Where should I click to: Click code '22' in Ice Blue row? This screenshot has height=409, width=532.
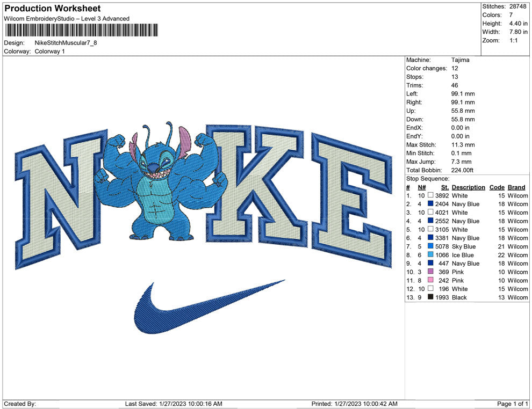[501, 255]
